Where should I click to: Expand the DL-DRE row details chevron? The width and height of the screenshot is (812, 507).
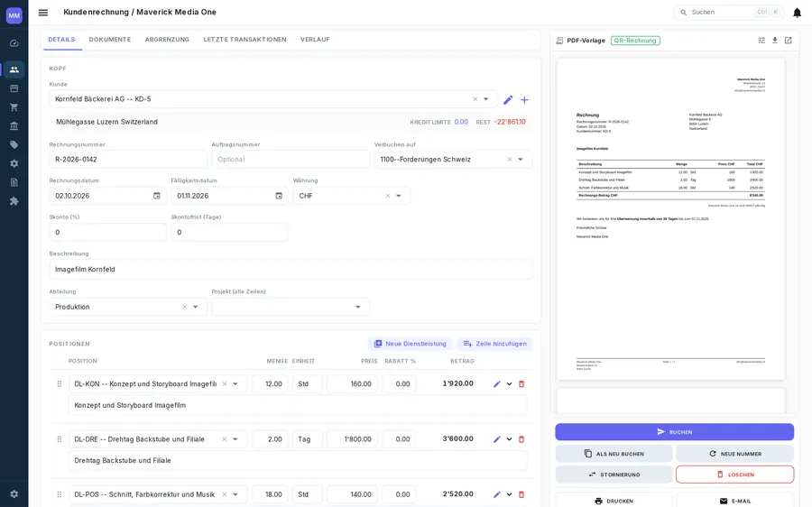pyautogui.click(x=509, y=439)
